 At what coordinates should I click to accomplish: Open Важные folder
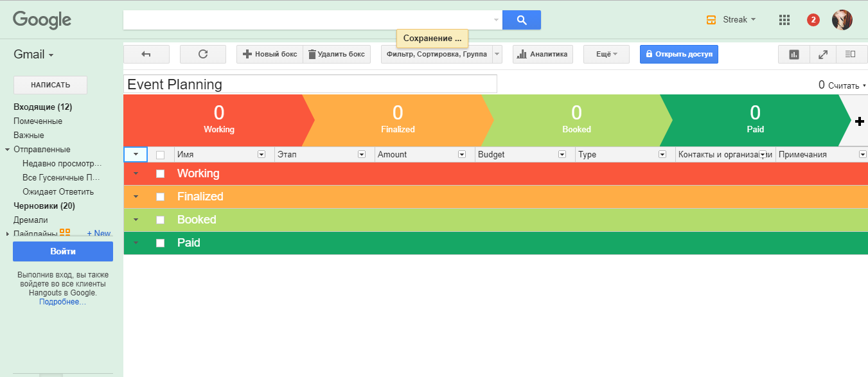click(29, 135)
